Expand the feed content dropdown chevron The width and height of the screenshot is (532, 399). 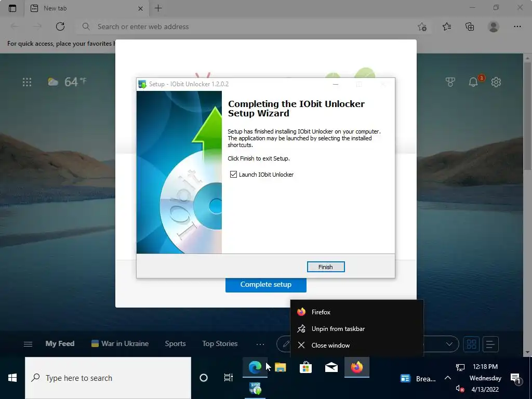coord(449,344)
